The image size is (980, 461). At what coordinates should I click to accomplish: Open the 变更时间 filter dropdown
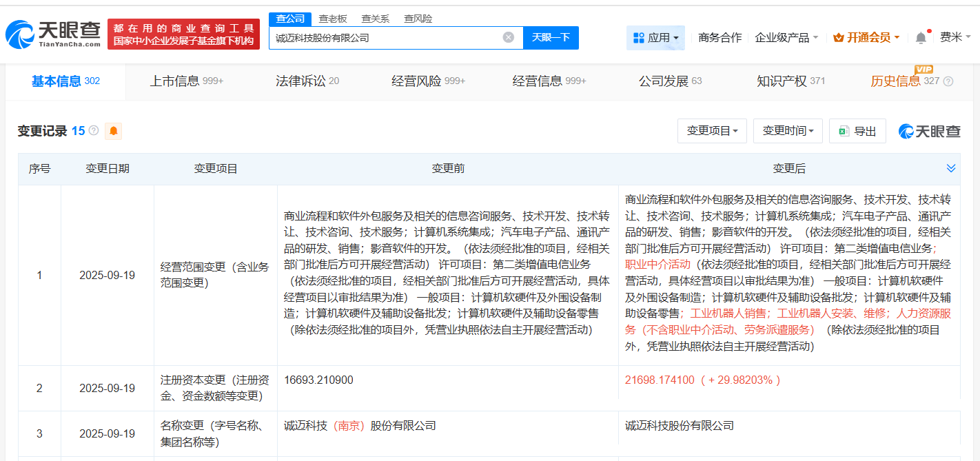click(x=788, y=130)
